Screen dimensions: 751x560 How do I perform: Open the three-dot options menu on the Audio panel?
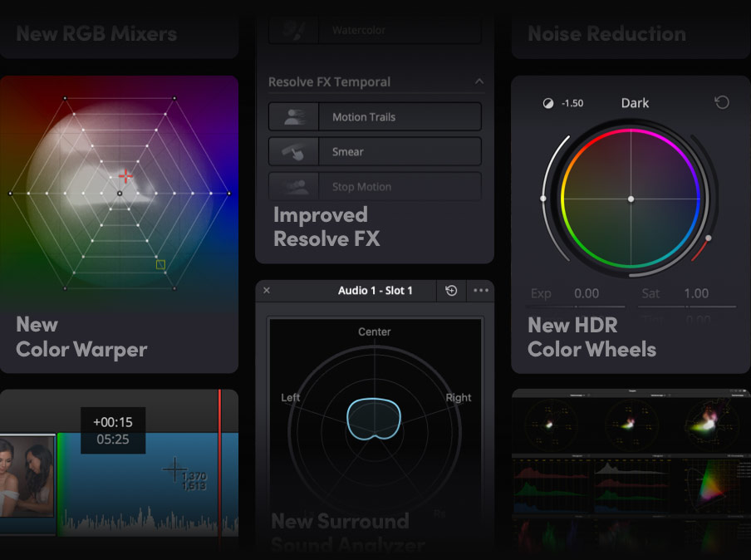click(481, 291)
